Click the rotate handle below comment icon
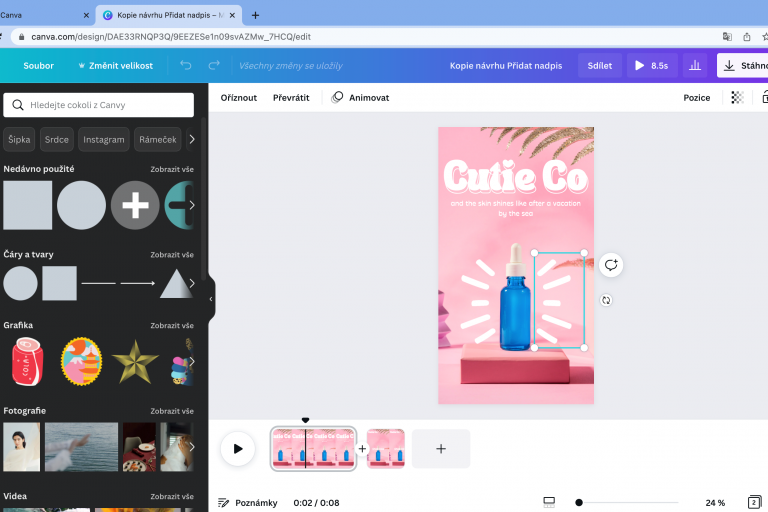 click(606, 300)
